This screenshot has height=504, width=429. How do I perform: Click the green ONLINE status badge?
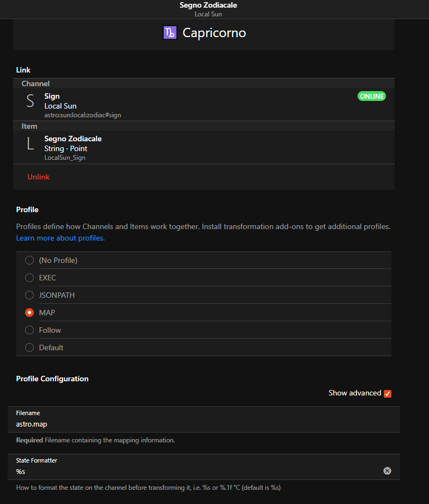(x=371, y=96)
